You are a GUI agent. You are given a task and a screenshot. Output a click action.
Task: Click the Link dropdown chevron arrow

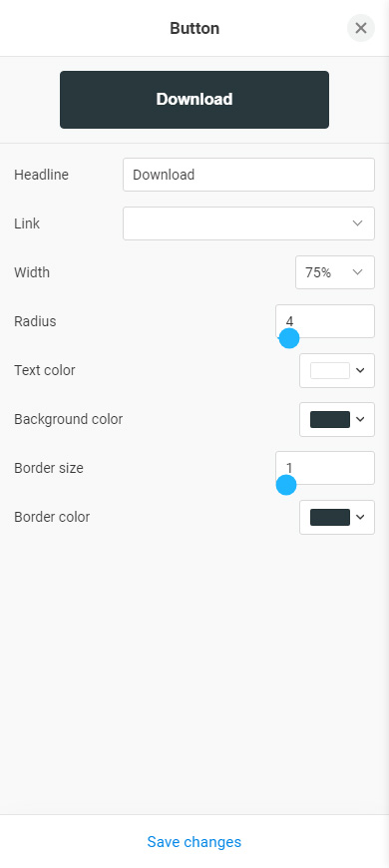[357, 223]
